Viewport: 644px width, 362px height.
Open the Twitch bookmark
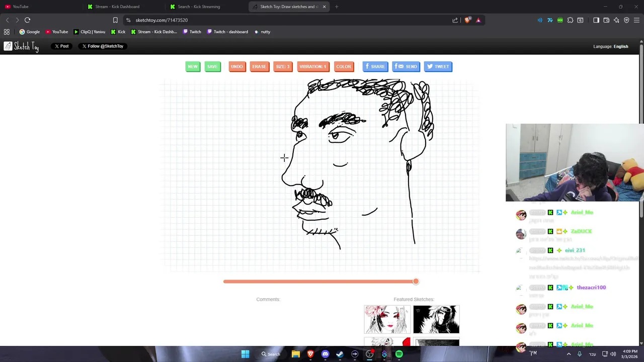pos(192,32)
